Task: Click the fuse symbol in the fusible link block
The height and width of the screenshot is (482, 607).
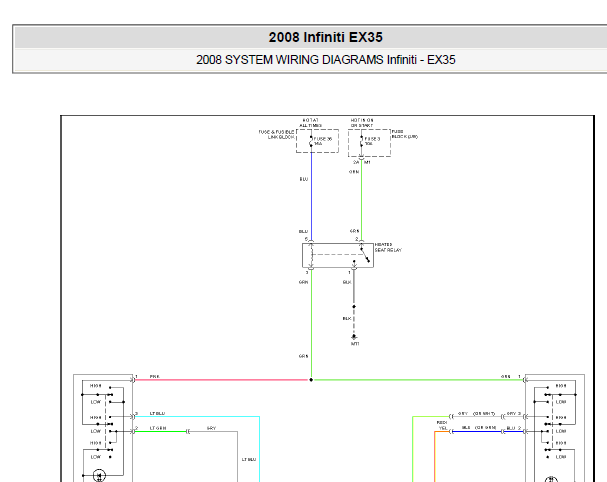Action: (x=311, y=141)
